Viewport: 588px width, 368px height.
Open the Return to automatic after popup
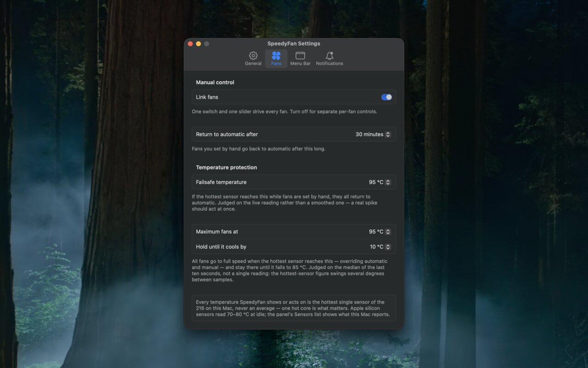(373, 134)
